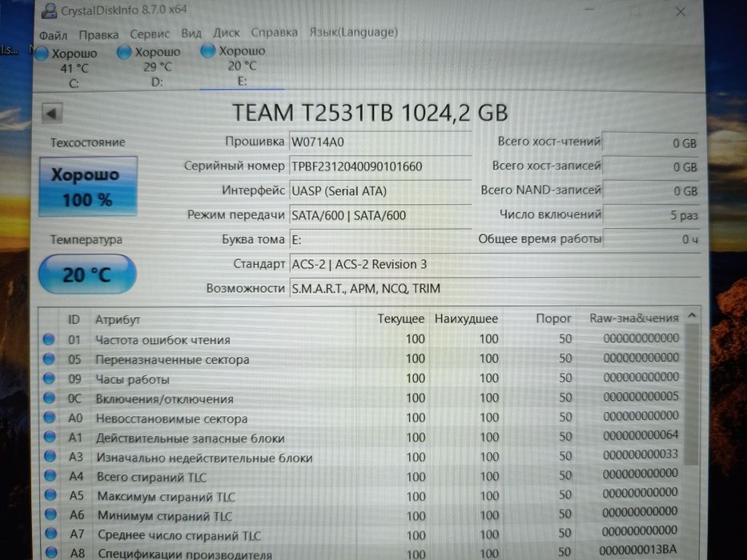Click status circle of attribute 09

pyautogui.click(x=49, y=378)
